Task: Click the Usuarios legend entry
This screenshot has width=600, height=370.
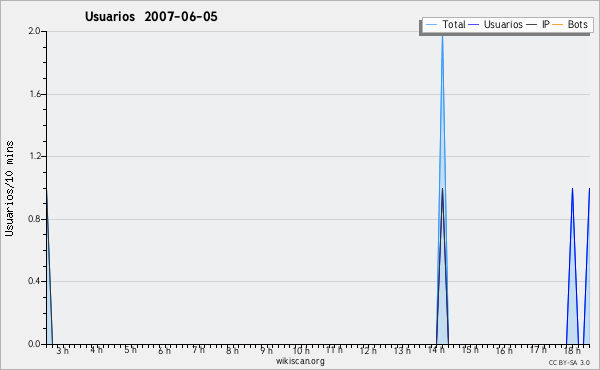Action: click(x=496, y=24)
